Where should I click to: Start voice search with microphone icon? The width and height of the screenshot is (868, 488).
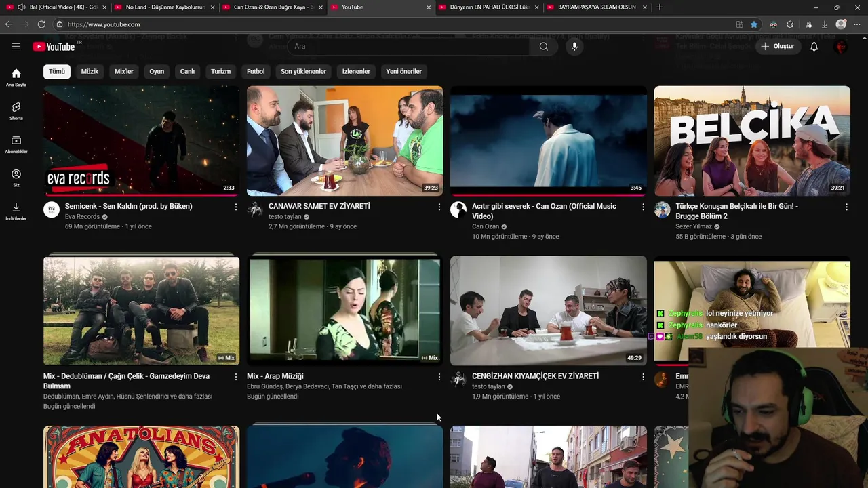[574, 46]
